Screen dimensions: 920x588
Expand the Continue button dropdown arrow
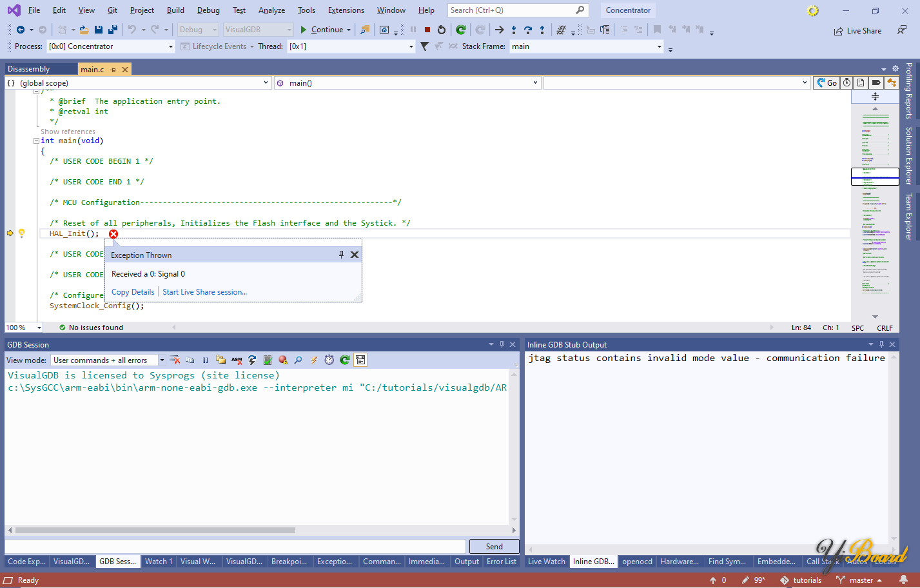tap(349, 30)
